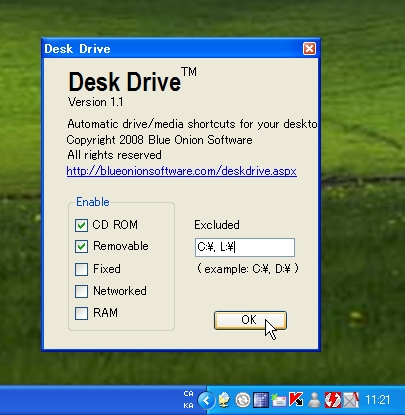405x415 pixels.
Task: Click the OK button
Action: point(250,320)
